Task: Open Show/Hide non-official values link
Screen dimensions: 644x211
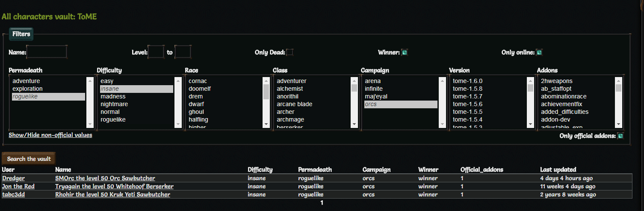Action: coord(50,135)
